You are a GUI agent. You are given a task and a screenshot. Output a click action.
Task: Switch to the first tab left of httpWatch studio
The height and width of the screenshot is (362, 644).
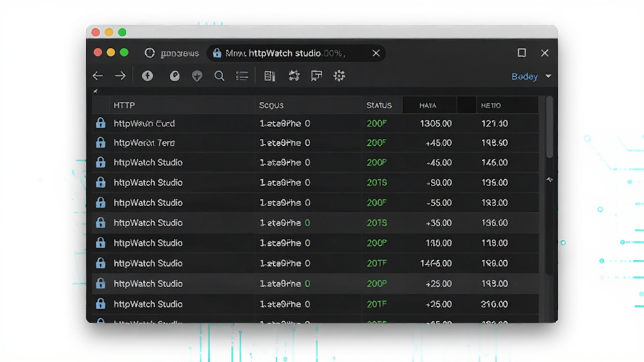point(172,53)
